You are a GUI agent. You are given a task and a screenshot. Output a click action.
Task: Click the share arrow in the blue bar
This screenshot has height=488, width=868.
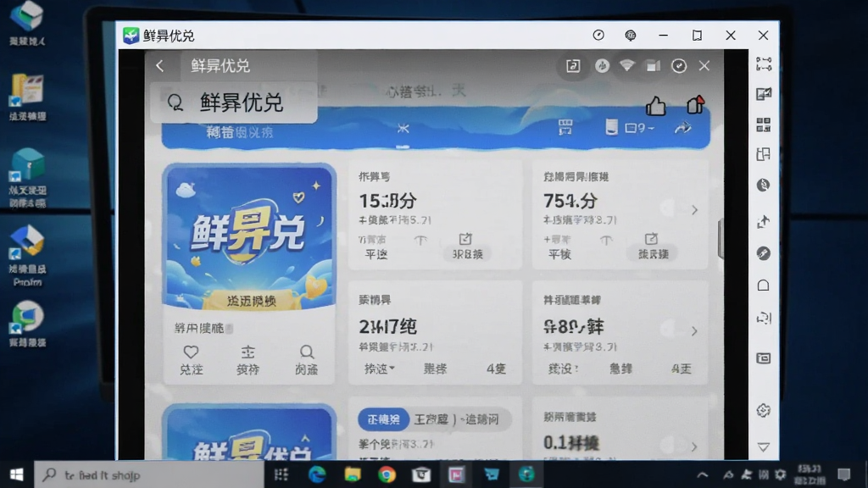pyautogui.click(x=683, y=129)
